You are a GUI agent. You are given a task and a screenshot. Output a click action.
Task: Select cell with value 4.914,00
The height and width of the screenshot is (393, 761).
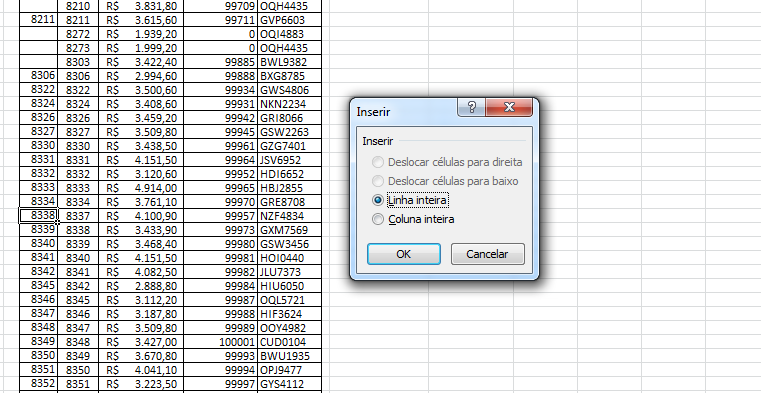point(141,188)
